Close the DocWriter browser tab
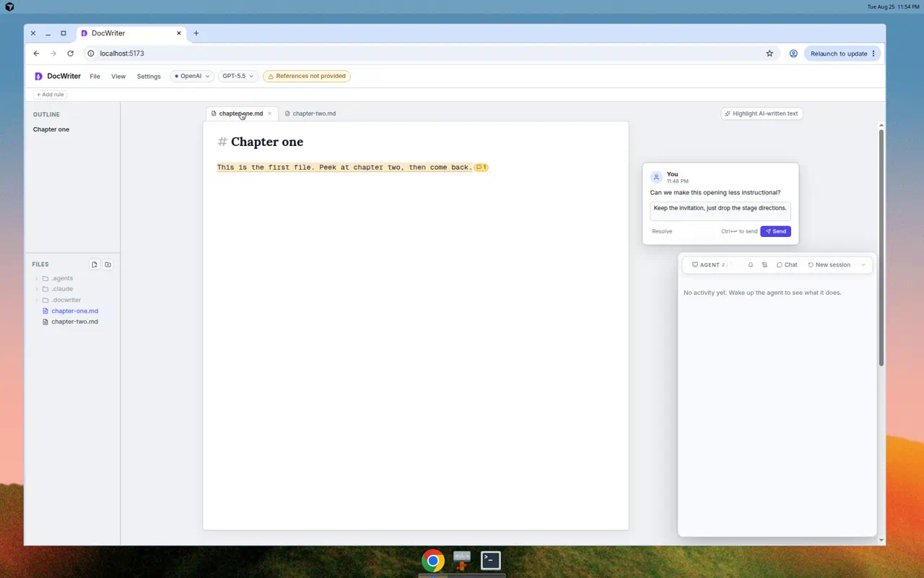Image resolution: width=924 pixels, height=578 pixels. (180, 33)
